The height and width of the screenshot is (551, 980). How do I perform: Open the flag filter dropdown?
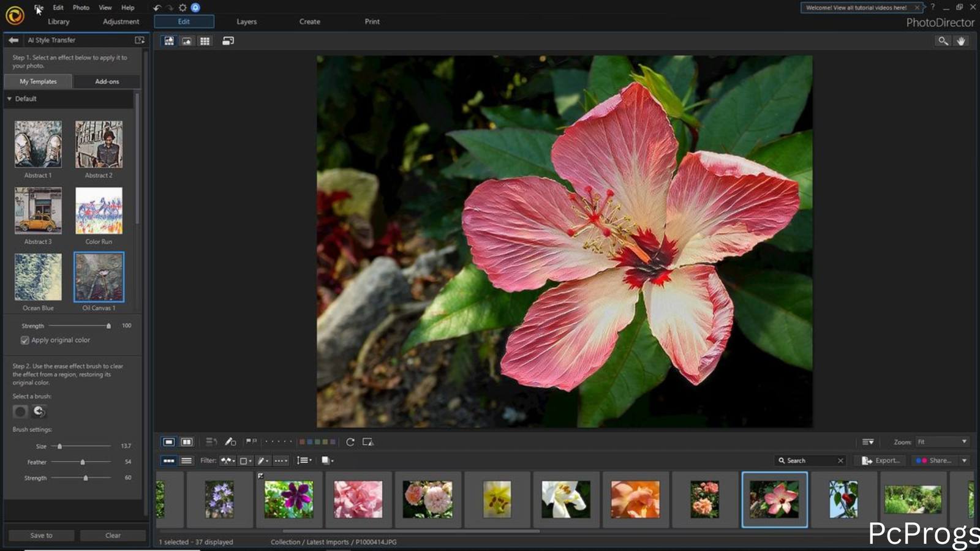coord(228,460)
